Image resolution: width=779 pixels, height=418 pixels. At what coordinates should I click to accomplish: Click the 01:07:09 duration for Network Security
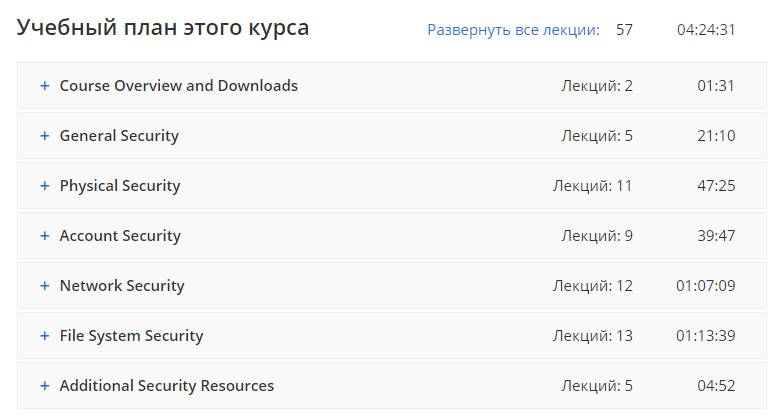(705, 286)
